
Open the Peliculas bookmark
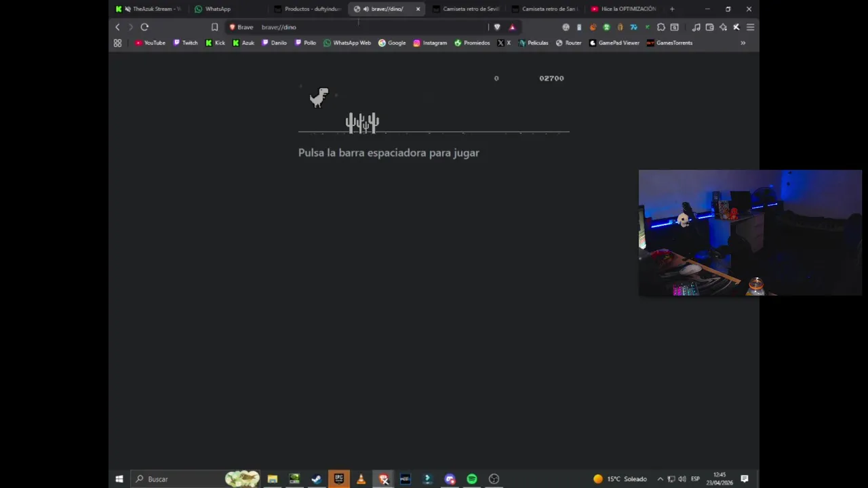tap(533, 43)
